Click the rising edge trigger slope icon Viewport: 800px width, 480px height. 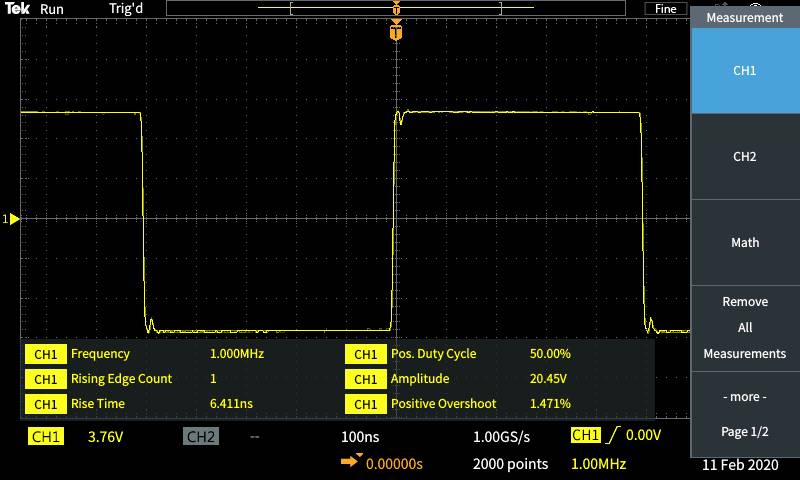(613, 435)
